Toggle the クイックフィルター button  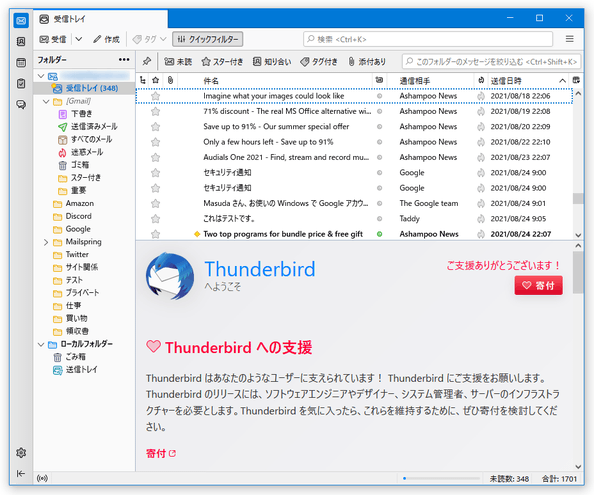208,39
